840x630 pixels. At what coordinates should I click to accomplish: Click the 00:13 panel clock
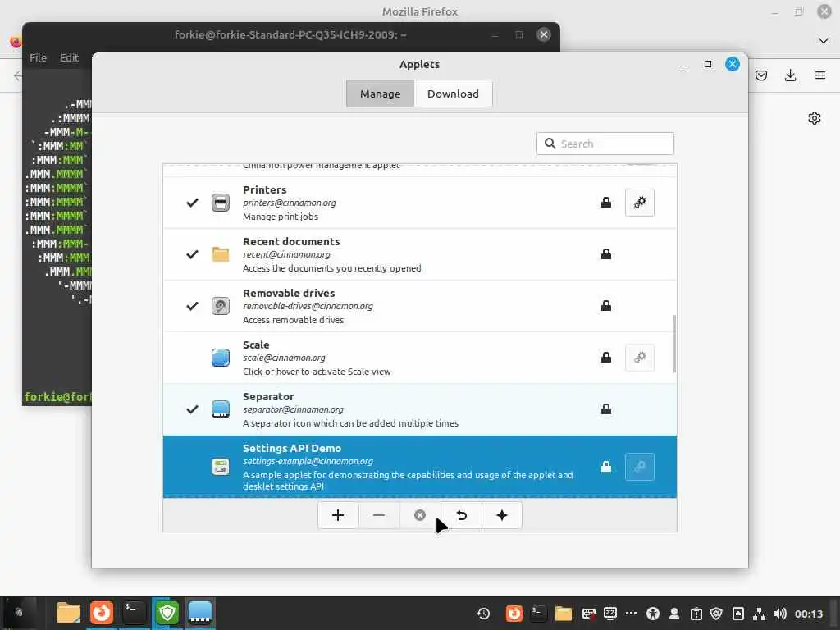[808, 614]
